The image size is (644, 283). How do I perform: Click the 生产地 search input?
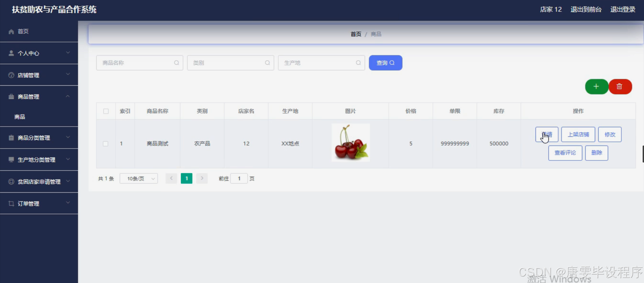click(321, 63)
